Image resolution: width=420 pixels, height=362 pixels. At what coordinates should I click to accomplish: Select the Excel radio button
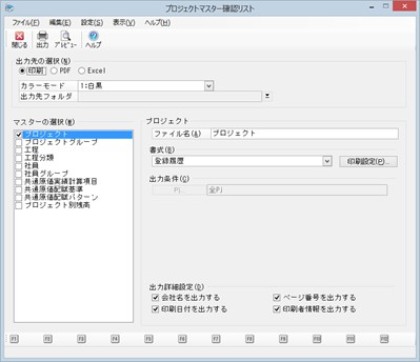coord(81,71)
